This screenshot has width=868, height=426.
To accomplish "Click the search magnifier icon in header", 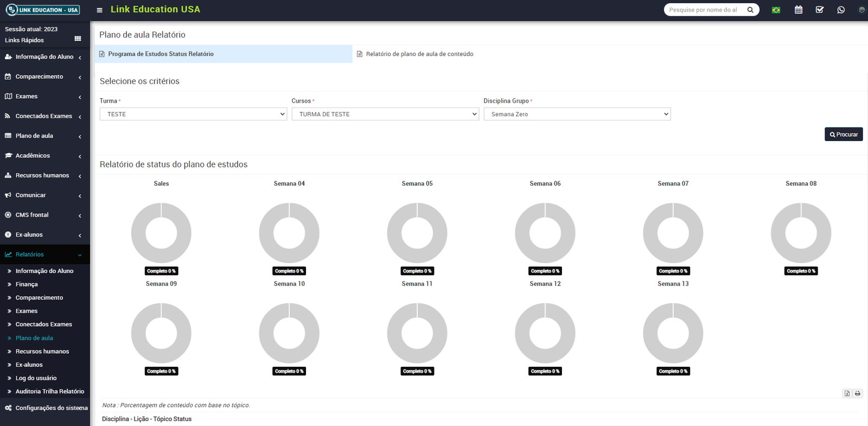I will [x=750, y=10].
